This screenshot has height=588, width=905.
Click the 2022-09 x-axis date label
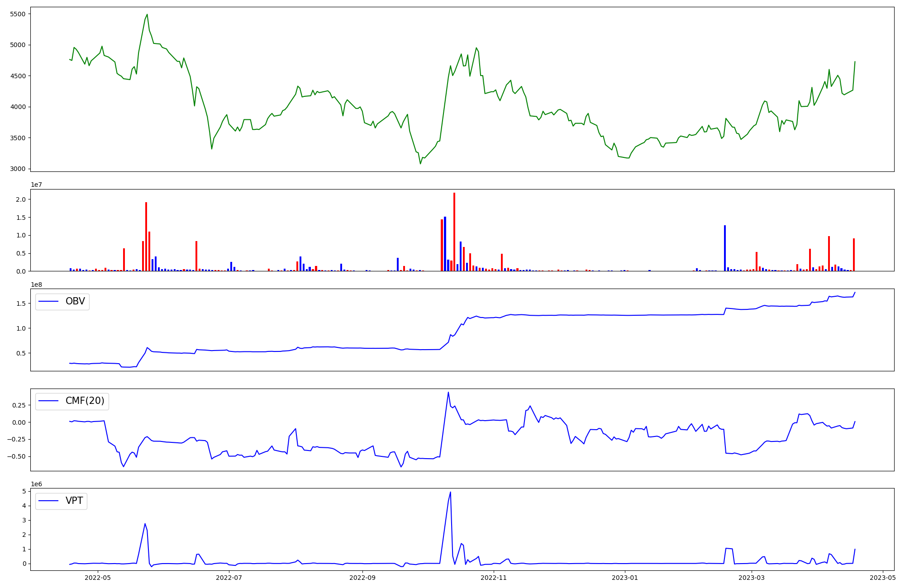362,578
